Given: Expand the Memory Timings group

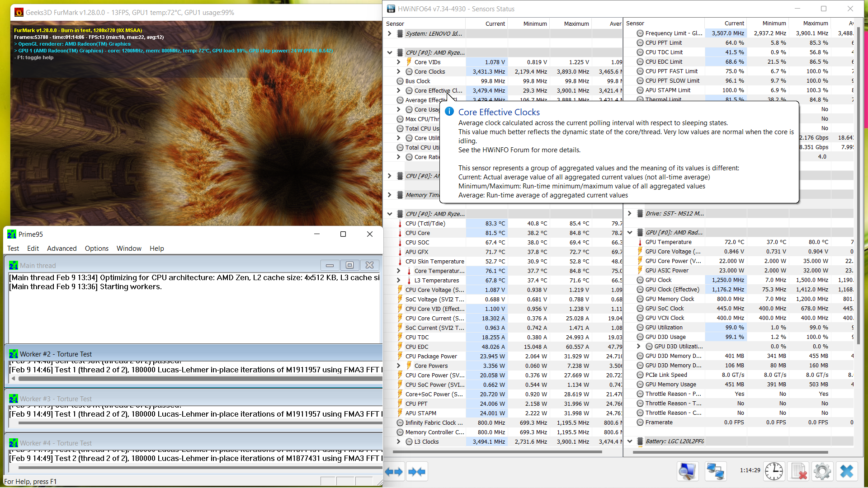Looking at the screenshot, I should pos(390,195).
